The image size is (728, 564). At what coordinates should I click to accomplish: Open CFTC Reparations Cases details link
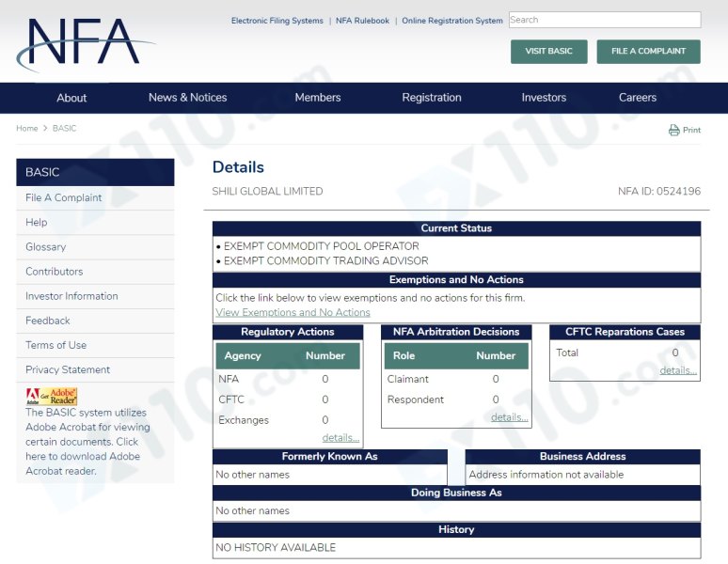click(x=677, y=370)
